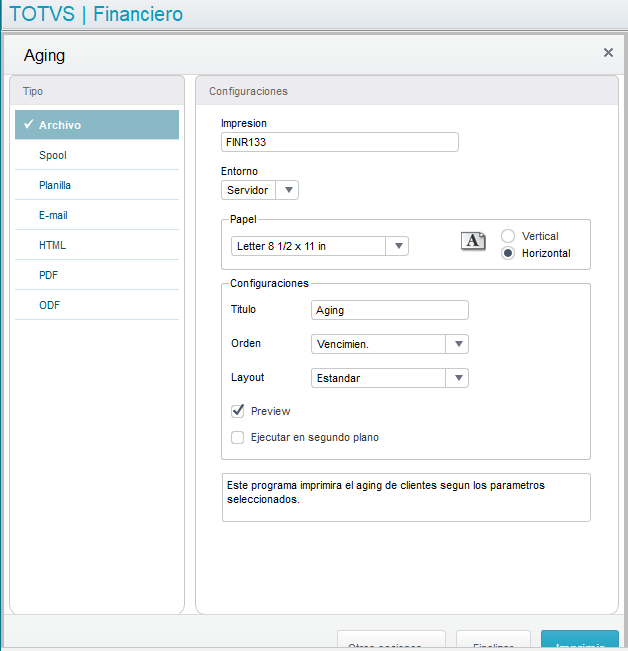Enable Ejecutar en segundo plano checkbox

tap(238, 437)
